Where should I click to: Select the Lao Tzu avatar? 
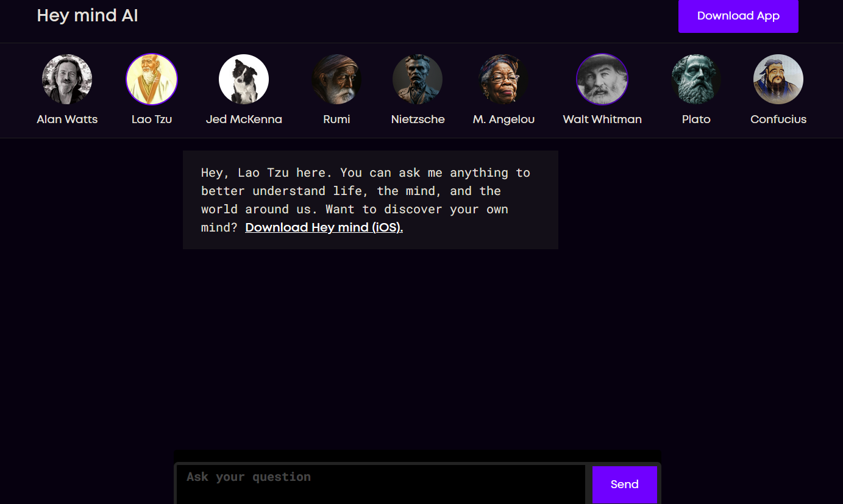click(152, 79)
